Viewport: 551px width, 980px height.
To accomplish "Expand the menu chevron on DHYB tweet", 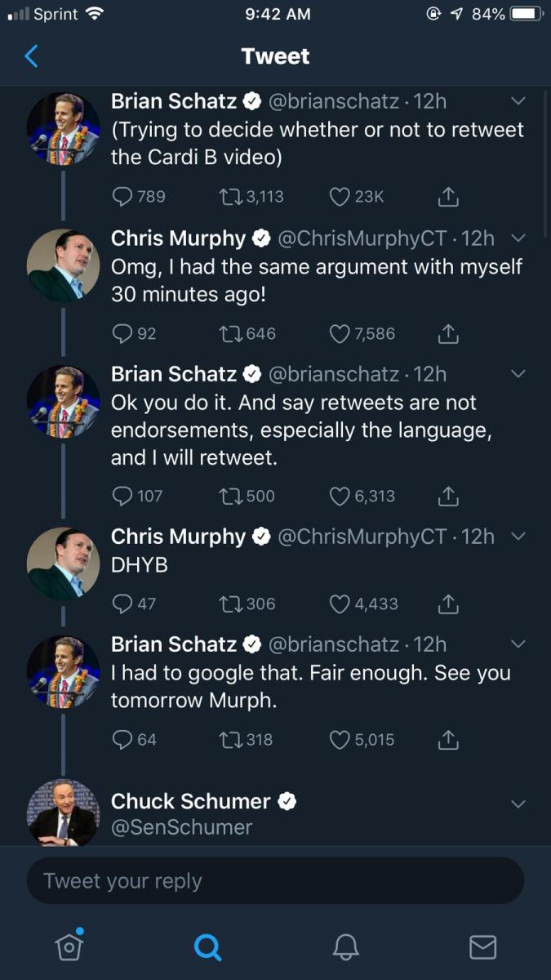I will pos(518,537).
